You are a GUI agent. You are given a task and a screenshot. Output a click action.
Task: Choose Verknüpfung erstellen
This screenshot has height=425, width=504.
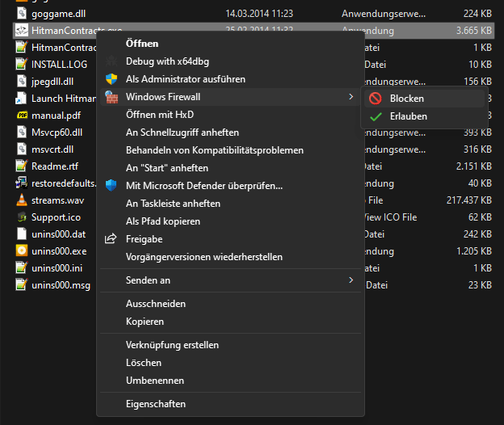pyautogui.click(x=230, y=345)
